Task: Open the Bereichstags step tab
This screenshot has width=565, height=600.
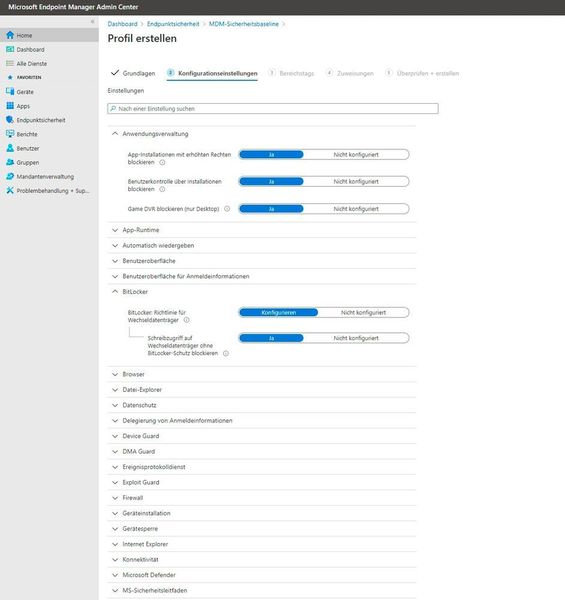Action: coord(291,73)
